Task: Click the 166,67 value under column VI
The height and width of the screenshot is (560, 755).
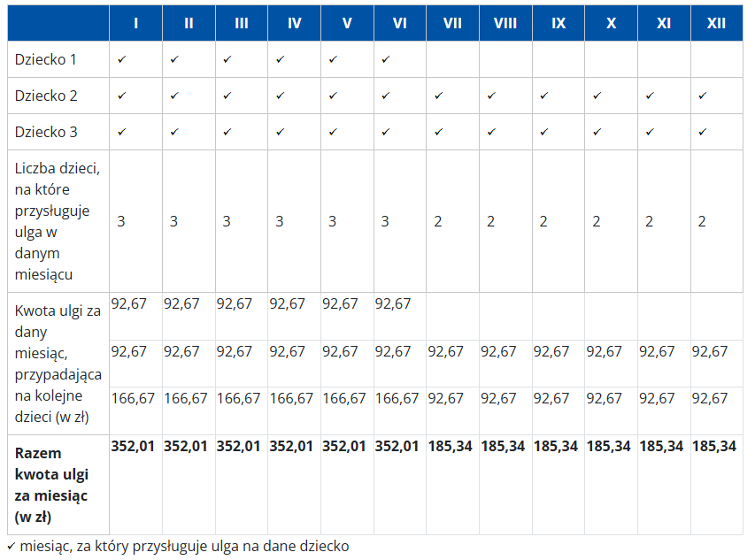Action: pos(397,398)
